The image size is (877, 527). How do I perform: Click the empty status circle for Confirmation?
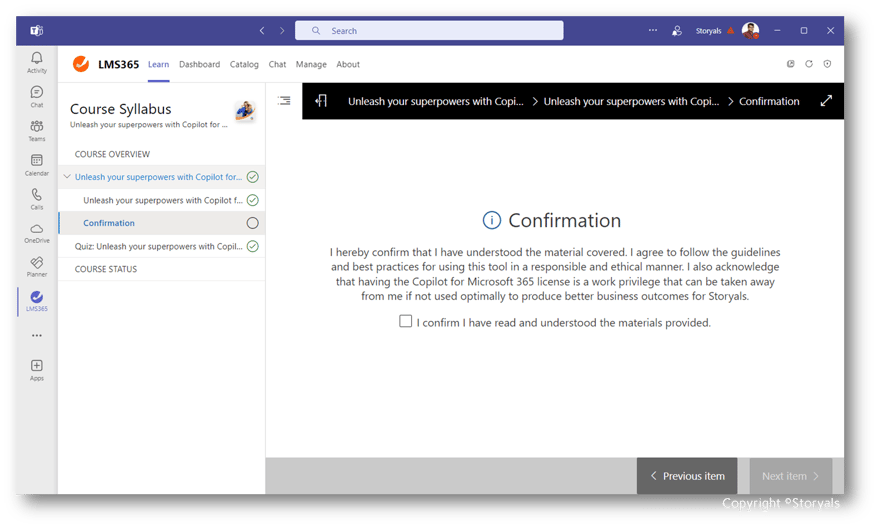(253, 223)
